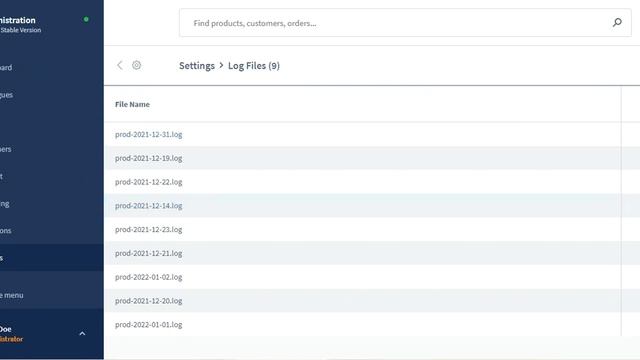The image size is (640, 360).
Task: Click the collapse menu sidebar item
Action: [x=11, y=295]
